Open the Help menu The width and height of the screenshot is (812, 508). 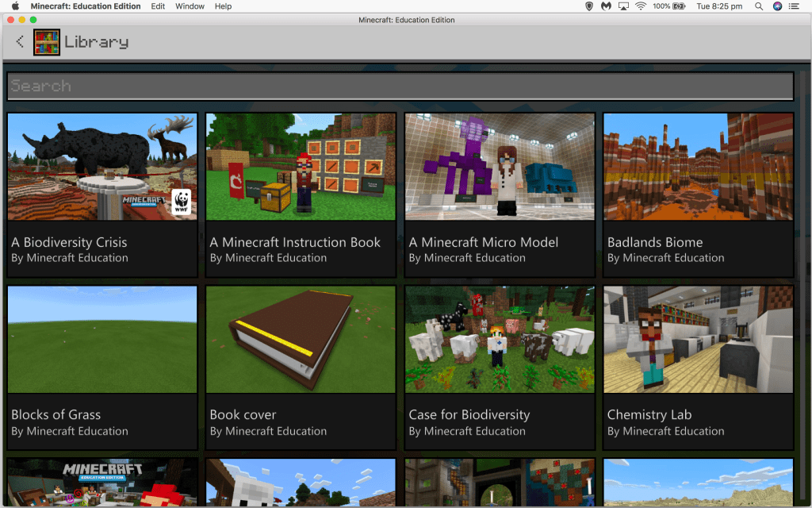pyautogui.click(x=224, y=6)
